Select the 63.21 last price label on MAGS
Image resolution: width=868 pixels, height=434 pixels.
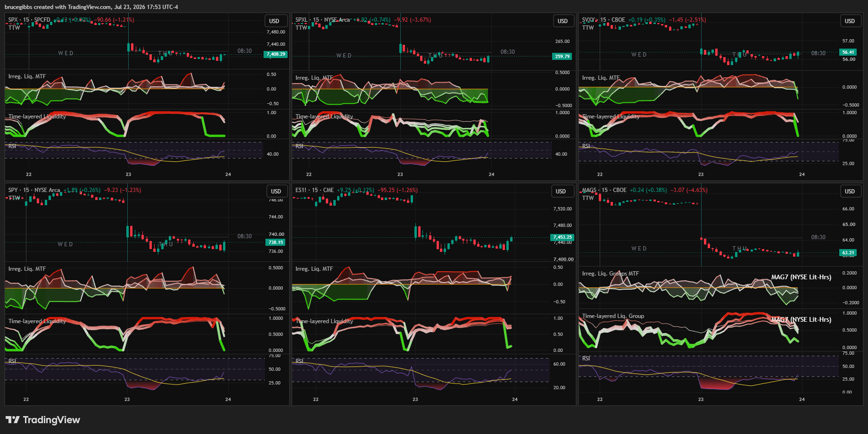[x=848, y=253]
